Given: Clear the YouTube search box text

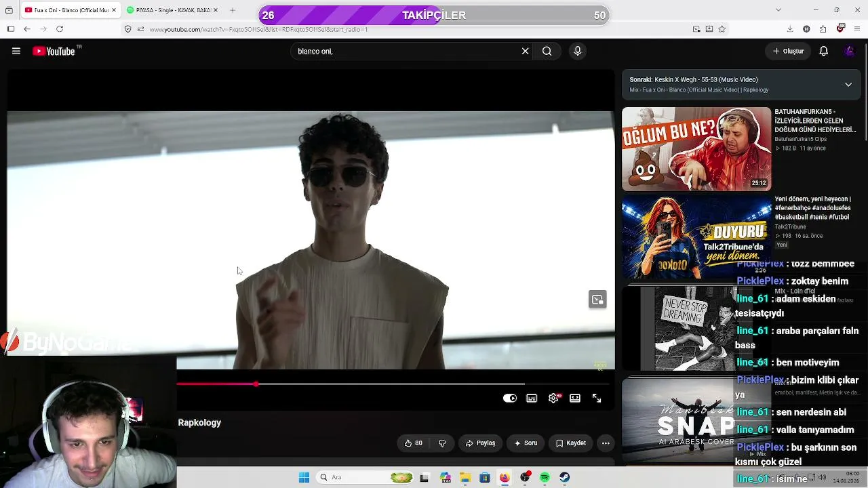Looking at the screenshot, I should click(x=525, y=51).
